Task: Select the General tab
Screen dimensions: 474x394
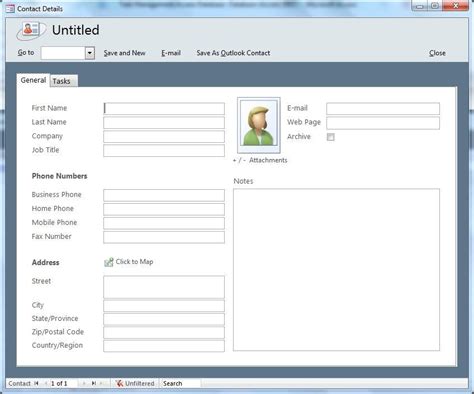Action: (33, 80)
